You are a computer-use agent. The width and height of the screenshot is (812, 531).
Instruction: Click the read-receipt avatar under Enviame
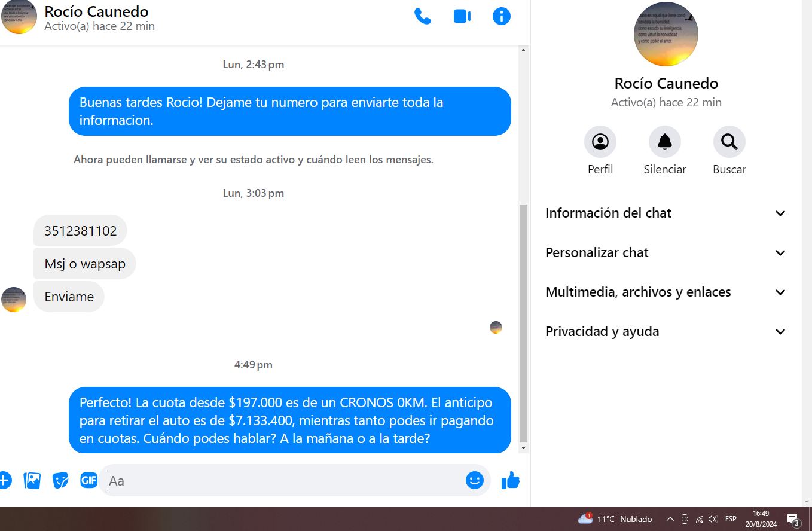coord(496,327)
